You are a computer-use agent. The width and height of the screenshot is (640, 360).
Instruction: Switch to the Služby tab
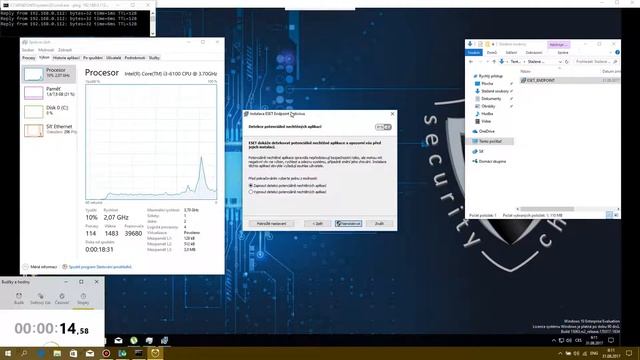(154, 58)
